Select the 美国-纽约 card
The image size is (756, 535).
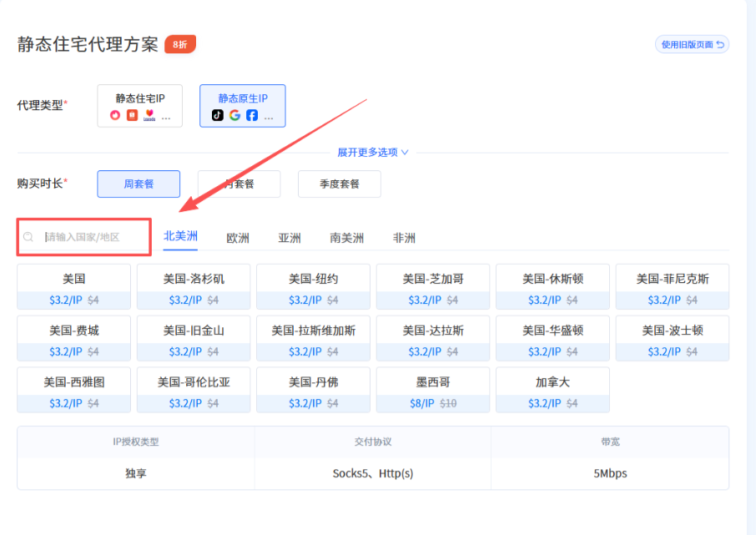pyautogui.click(x=314, y=286)
